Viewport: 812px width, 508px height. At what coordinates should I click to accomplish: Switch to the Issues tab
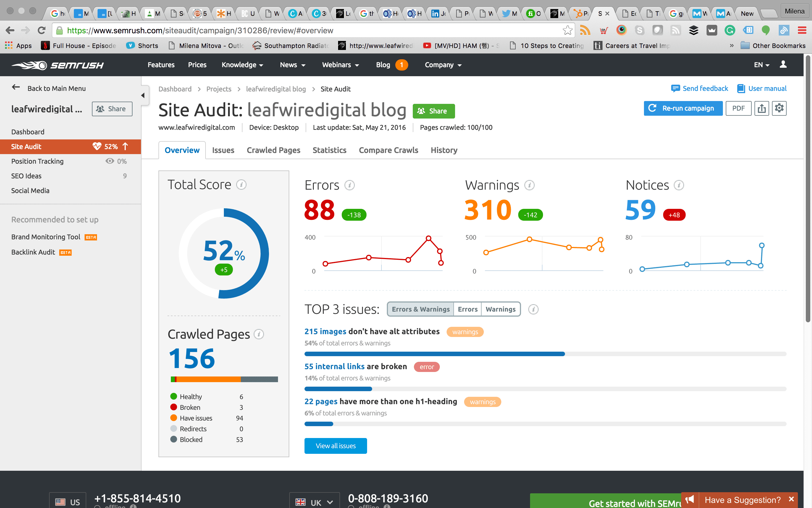(223, 150)
